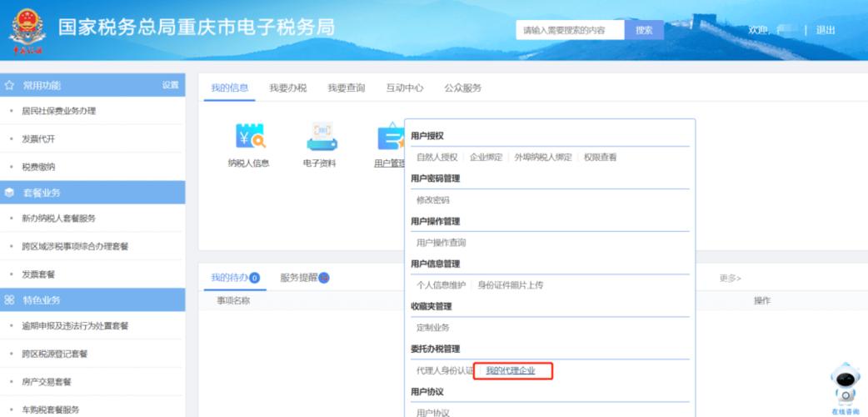Click the 操作 column header

[x=762, y=300]
